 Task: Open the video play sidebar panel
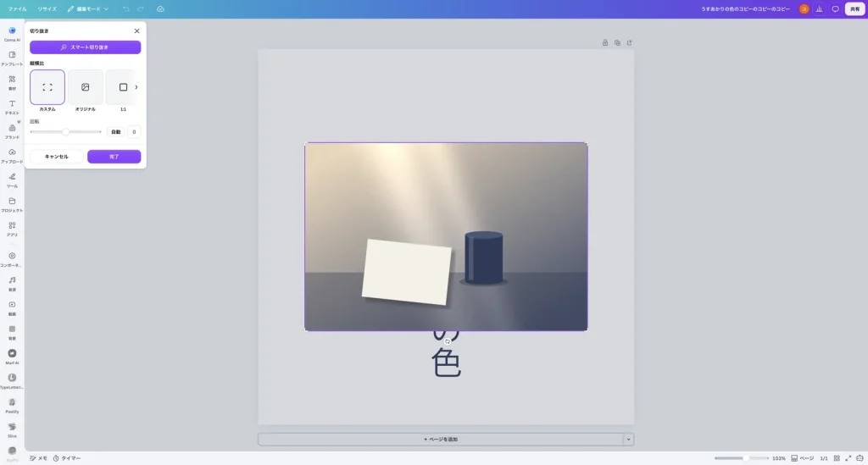pyautogui.click(x=12, y=307)
